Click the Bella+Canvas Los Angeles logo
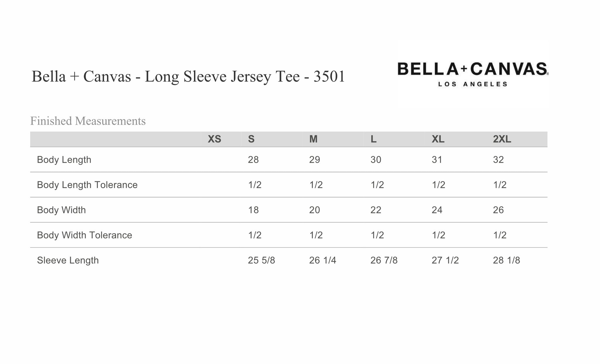The height and width of the screenshot is (364, 600). point(473,75)
